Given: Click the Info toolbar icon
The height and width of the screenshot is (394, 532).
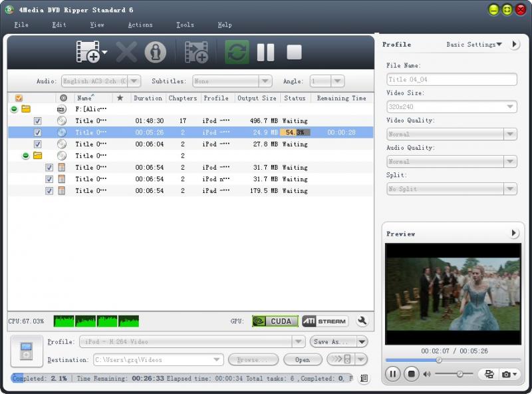Looking at the screenshot, I should pyautogui.click(x=155, y=52).
